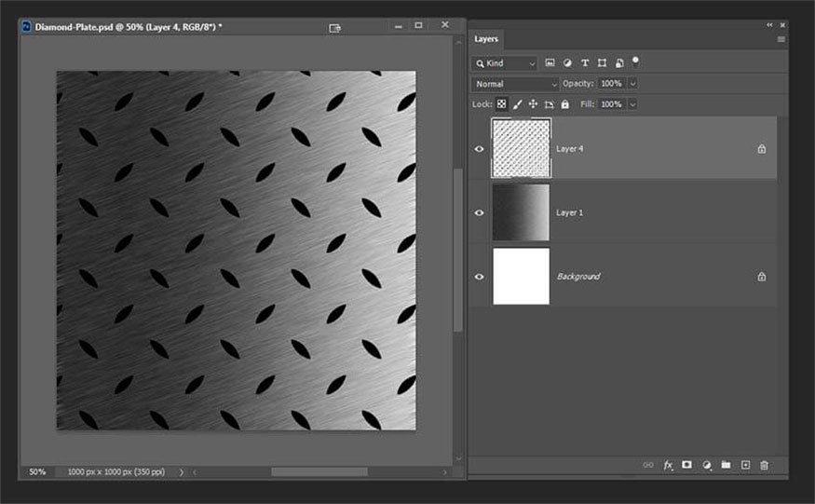The height and width of the screenshot is (504, 815).
Task: Click scroll up arrow in document window
Action: [x=458, y=43]
